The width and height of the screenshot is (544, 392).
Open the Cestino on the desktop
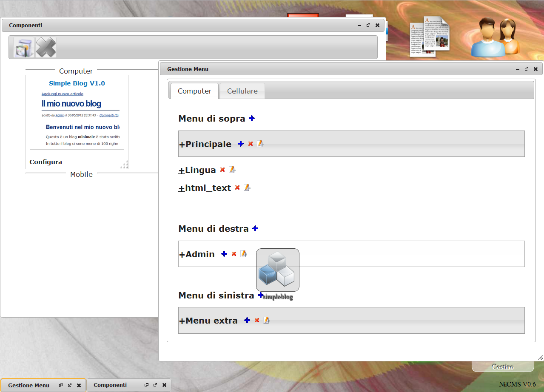pos(503,366)
